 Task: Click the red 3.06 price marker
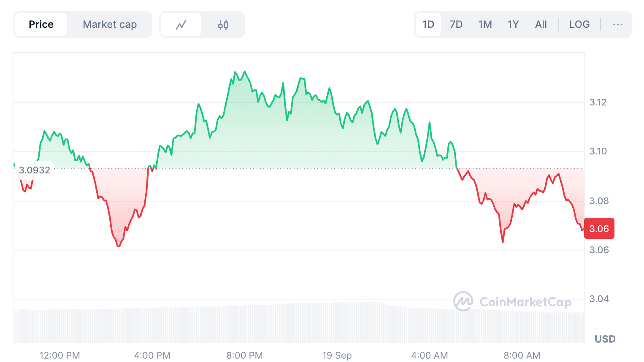click(599, 228)
